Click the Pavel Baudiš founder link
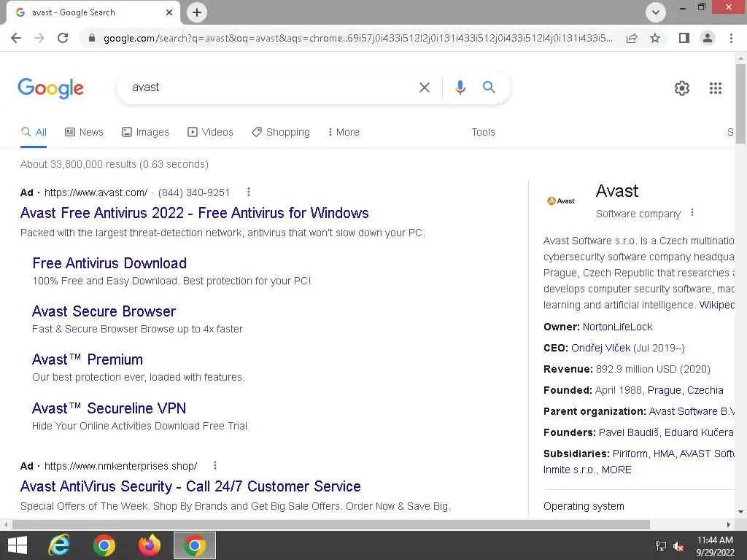 (x=628, y=432)
